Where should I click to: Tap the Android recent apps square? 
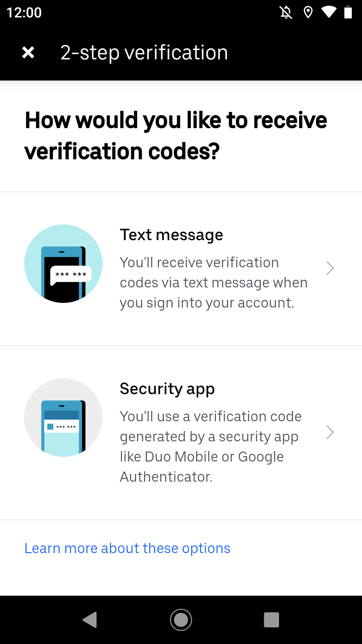(x=271, y=620)
